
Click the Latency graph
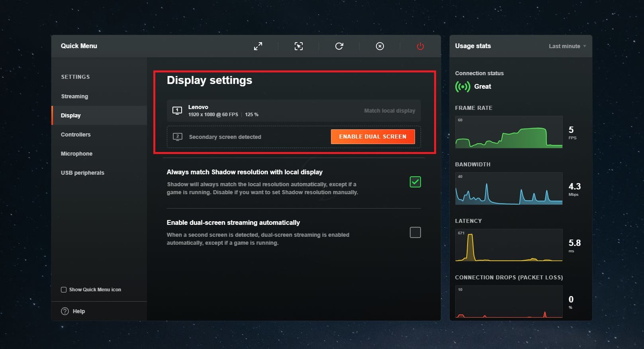(509, 245)
